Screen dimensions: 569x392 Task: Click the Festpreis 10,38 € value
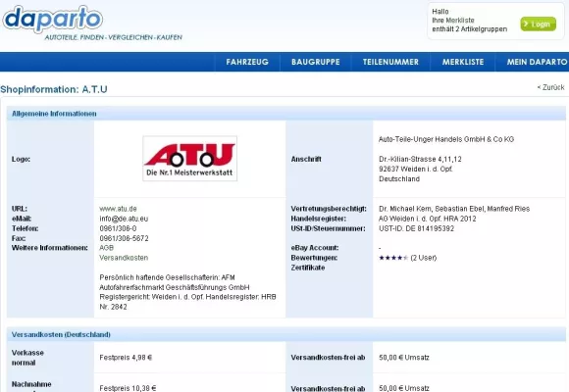pos(128,388)
